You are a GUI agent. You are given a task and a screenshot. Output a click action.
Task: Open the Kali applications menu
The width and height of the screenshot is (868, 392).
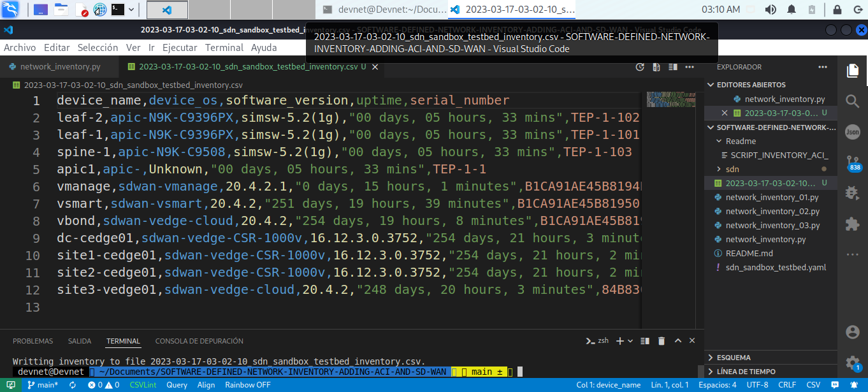(11, 10)
